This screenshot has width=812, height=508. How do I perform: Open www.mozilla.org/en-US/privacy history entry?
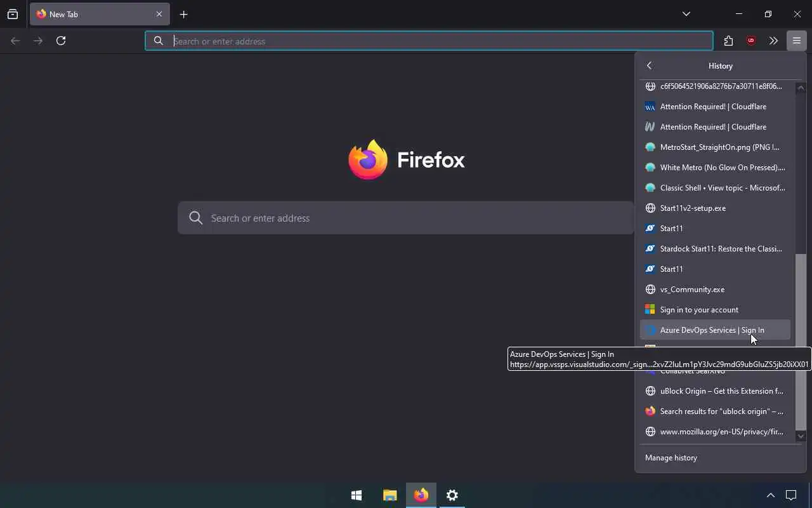coord(715,431)
